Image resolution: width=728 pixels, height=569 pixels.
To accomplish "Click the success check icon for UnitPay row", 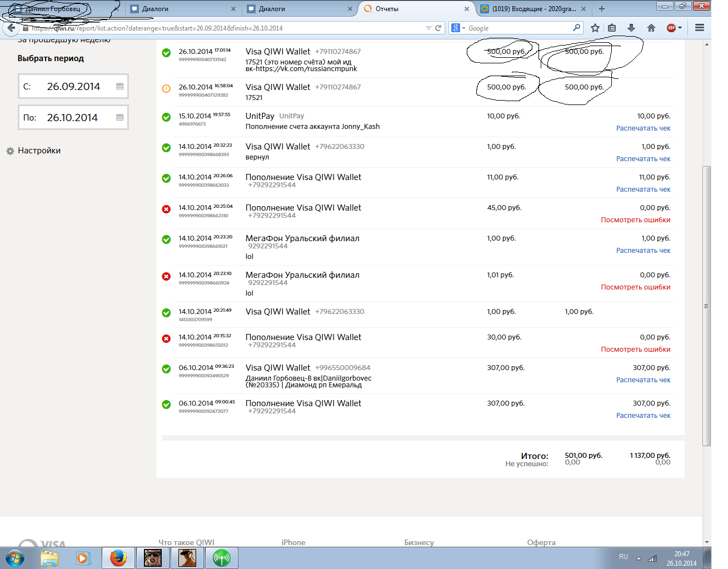I will [166, 117].
